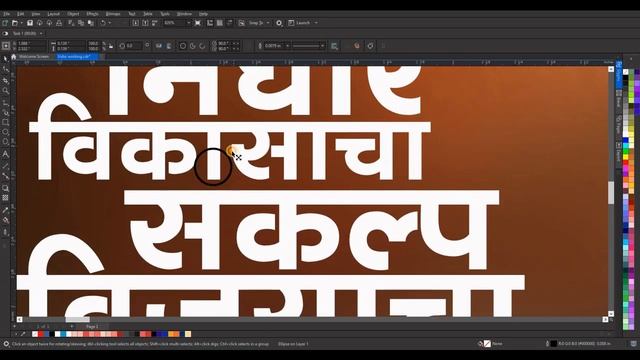Click the Home icon beside Welcome Screen tab
Viewport: 640px width, 360px height.
pos(13,56)
